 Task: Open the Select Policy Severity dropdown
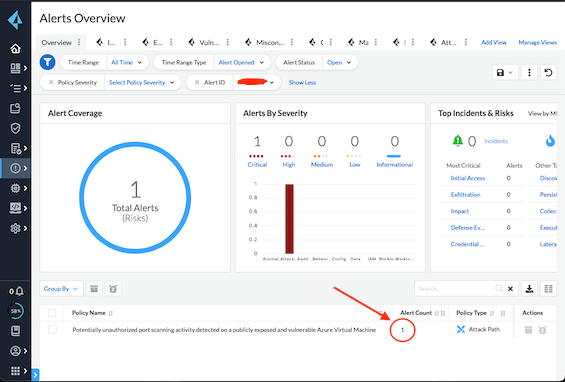point(142,83)
